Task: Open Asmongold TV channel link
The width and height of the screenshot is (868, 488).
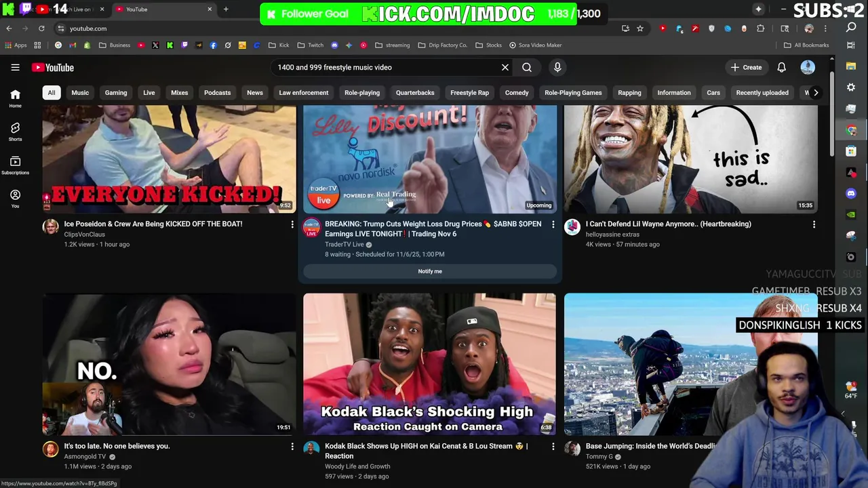Action: click(85, 457)
